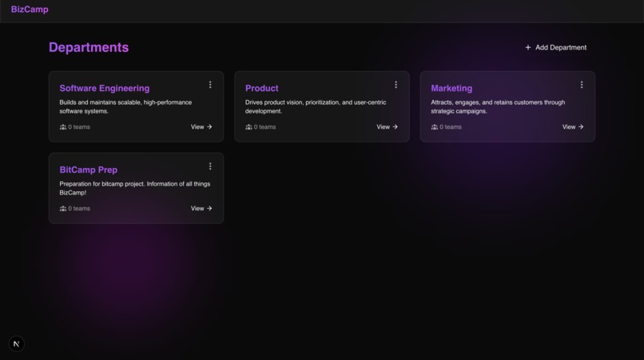Open the Marketing card three-dot menu
Image resolution: width=644 pixels, height=360 pixels.
pyautogui.click(x=581, y=85)
